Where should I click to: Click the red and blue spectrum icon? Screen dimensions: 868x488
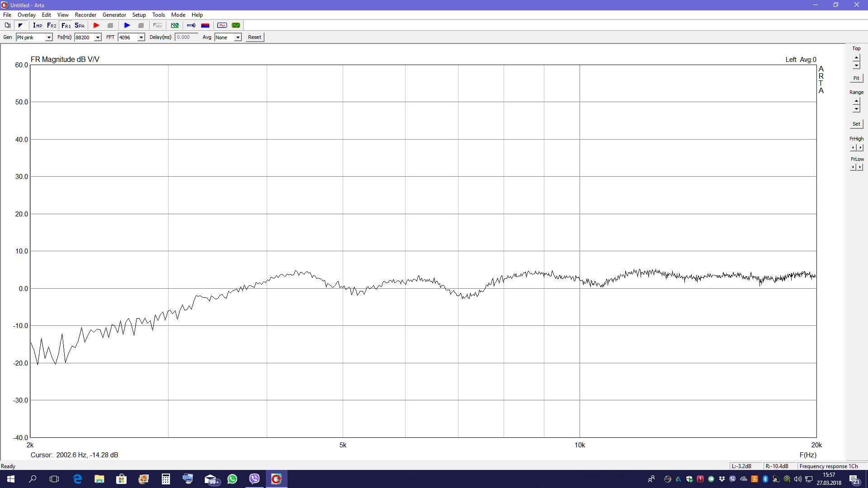click(205, 25)
